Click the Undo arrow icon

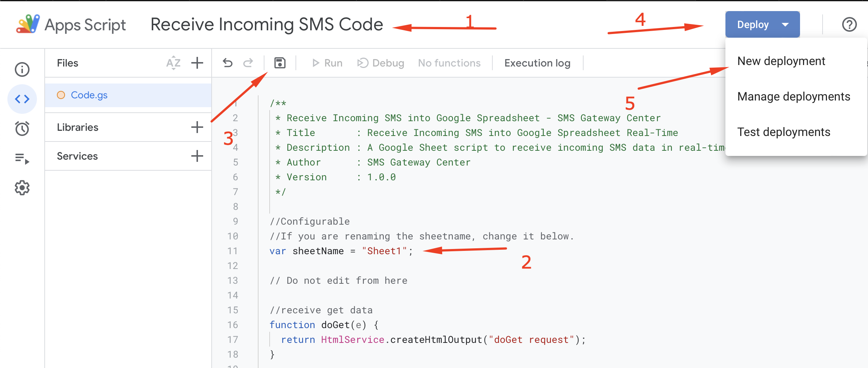[228, 63]
